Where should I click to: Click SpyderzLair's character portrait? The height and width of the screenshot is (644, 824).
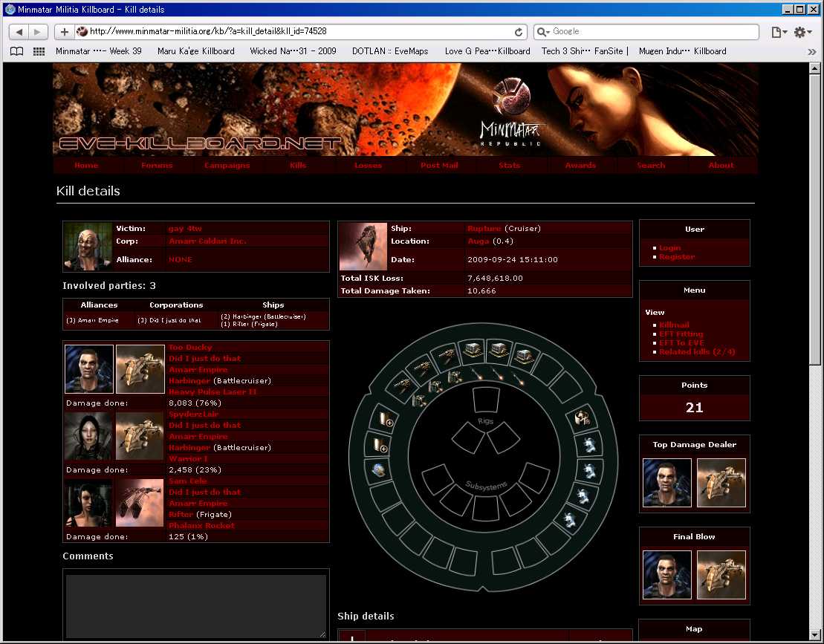click(x=88, y=436)
